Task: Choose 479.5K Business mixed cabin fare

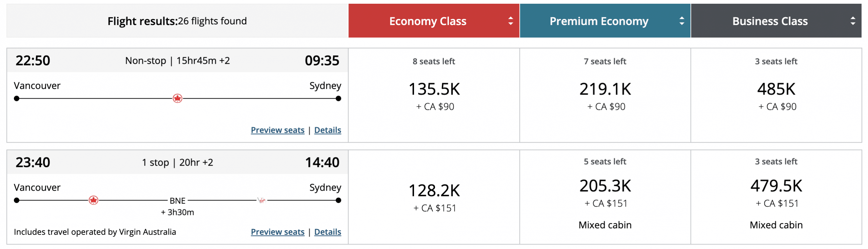Action: 776,186
